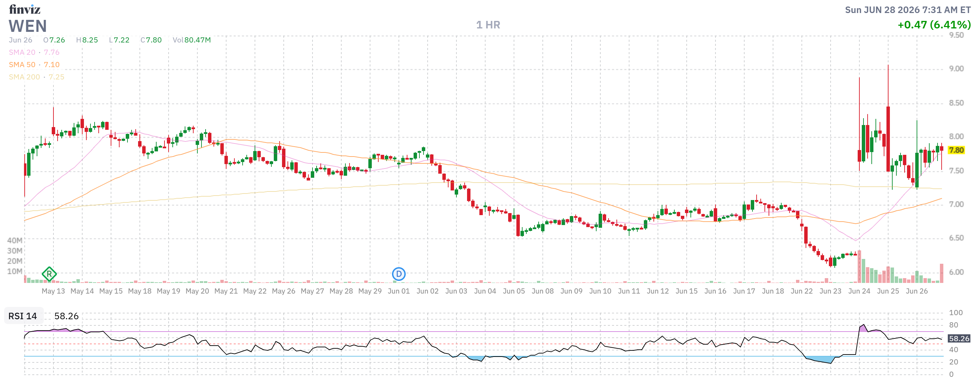Click the Jun 24 date axis label
Screen dimensions: 980x385
click(859, 291)
